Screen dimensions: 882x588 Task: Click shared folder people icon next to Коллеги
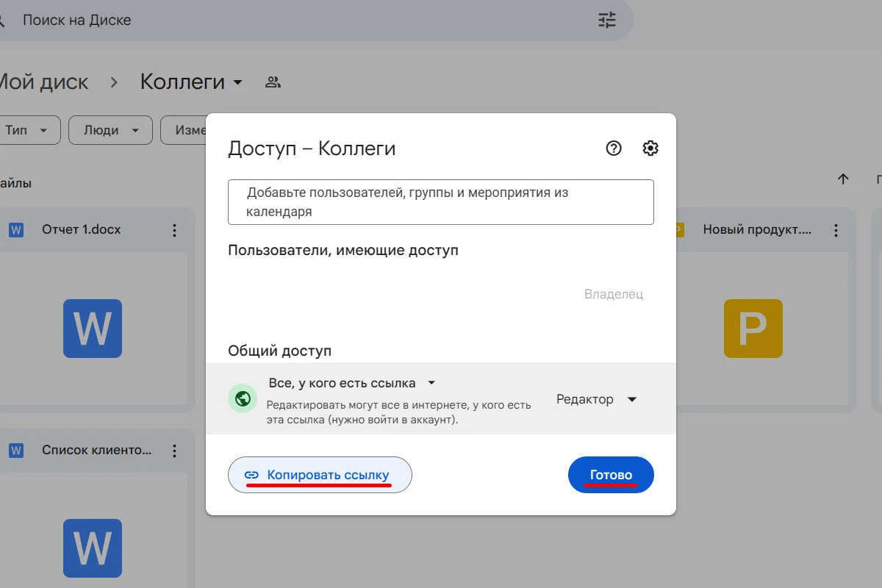(273, 82)
